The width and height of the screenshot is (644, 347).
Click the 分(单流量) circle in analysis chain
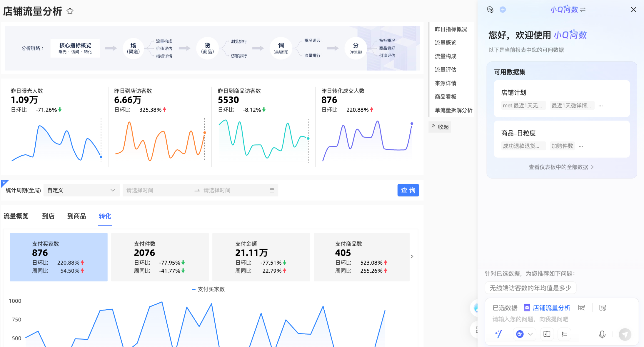(x=356, y=48)
